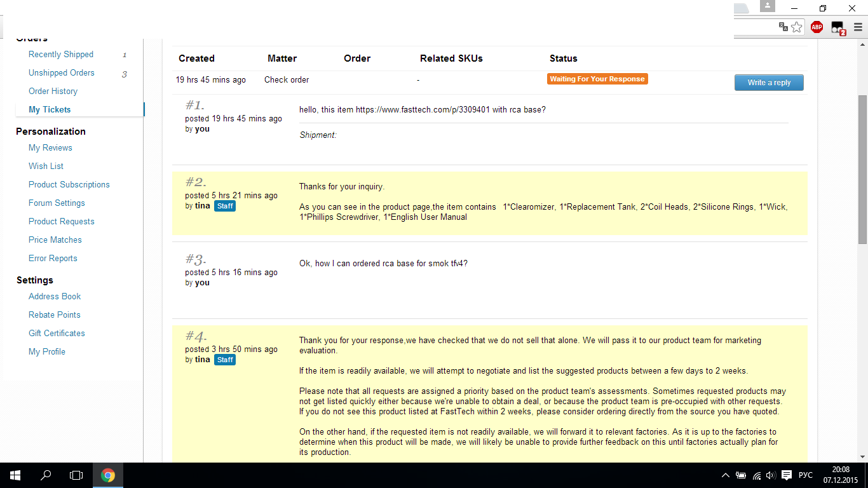Go to Price Matches
Viewport: 868px width, 488px height.
click(x=55, y=240)
